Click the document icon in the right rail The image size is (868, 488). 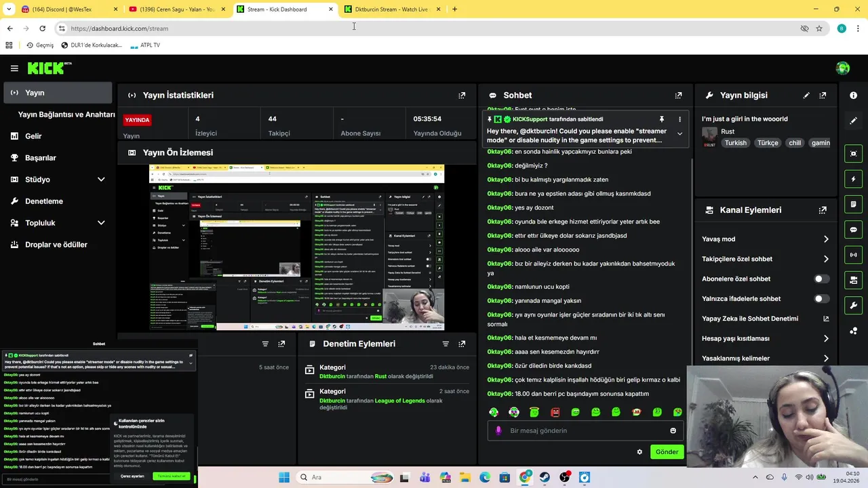point(853,204)
